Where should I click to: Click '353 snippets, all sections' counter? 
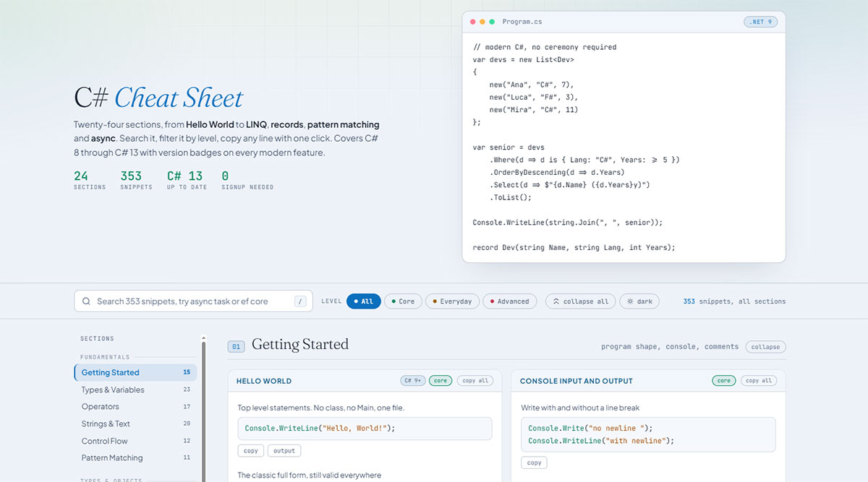point(734,301)
